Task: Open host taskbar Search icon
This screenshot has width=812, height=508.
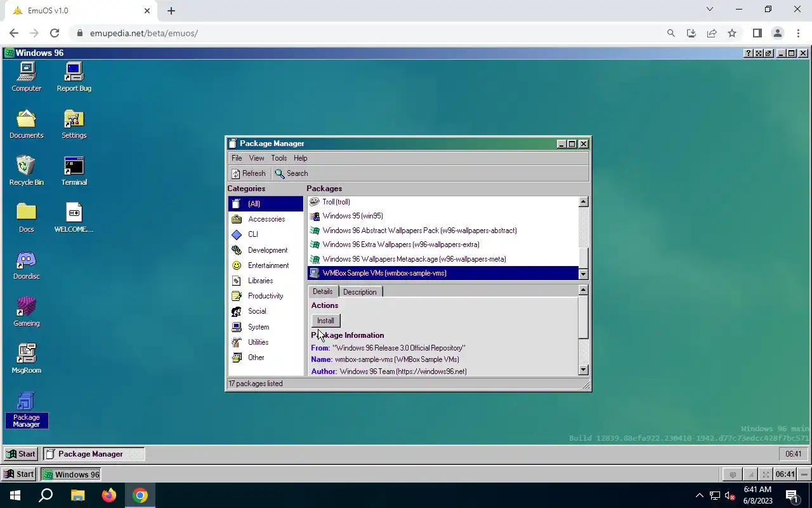Action: coord(46,495)
